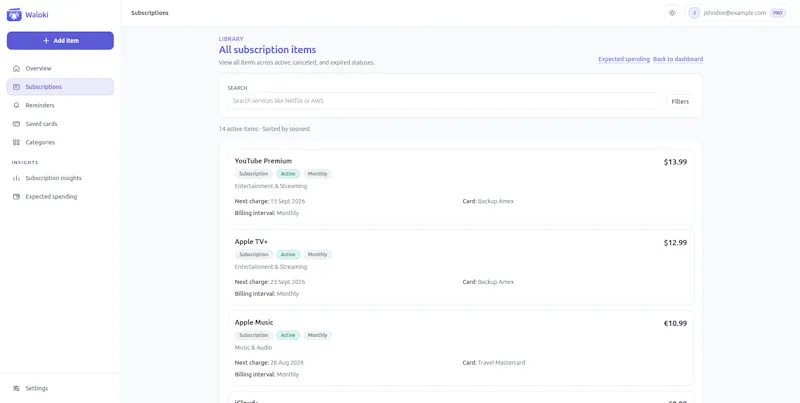The width and height of the screenshot is (800, 403).
Task: Click Next charge 28 Aug 2026
Action: (269, 363)
